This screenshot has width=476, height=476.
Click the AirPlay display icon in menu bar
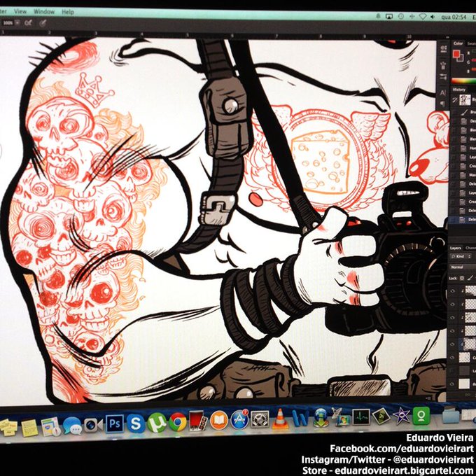click(389, 16)
